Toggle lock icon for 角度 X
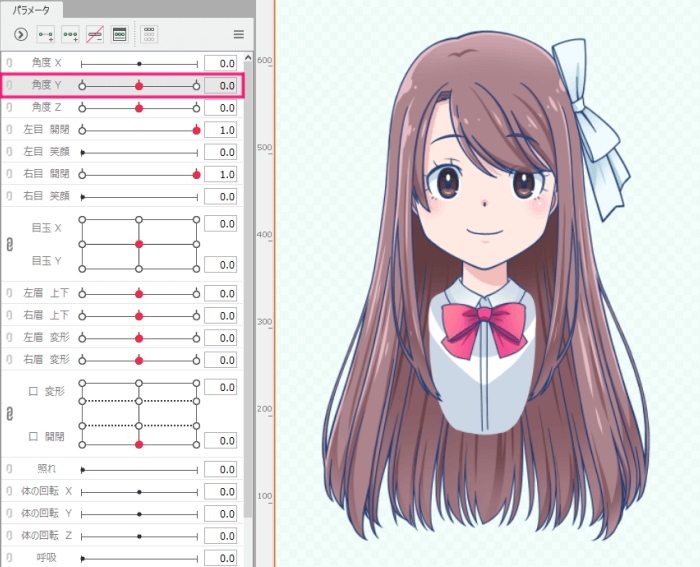The height and width of the screenshot is (567, 700). 9,63
